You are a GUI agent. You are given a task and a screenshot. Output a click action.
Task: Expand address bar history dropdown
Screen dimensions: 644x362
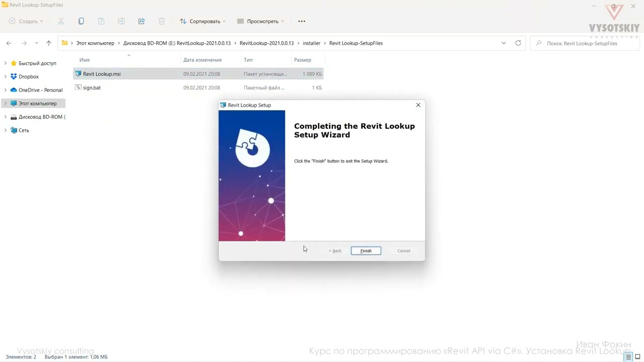504,43
